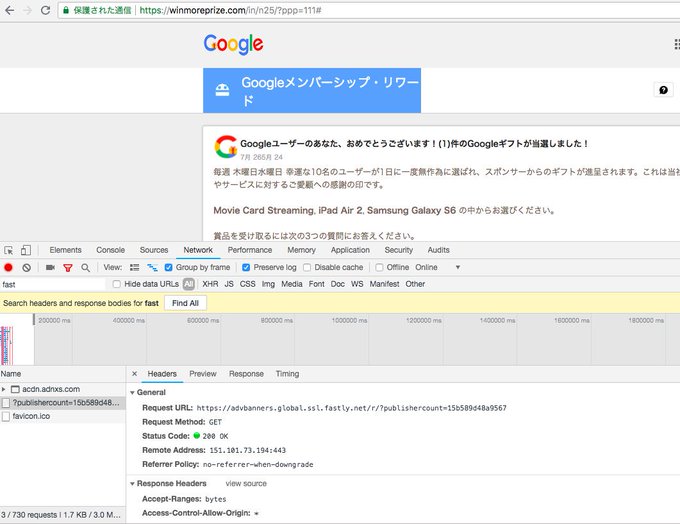Toggle the red filter funnel icon

coord(68,268)
